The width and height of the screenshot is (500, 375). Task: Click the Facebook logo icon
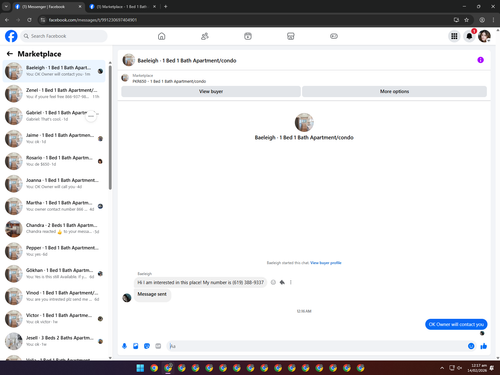tap(11, 36)
